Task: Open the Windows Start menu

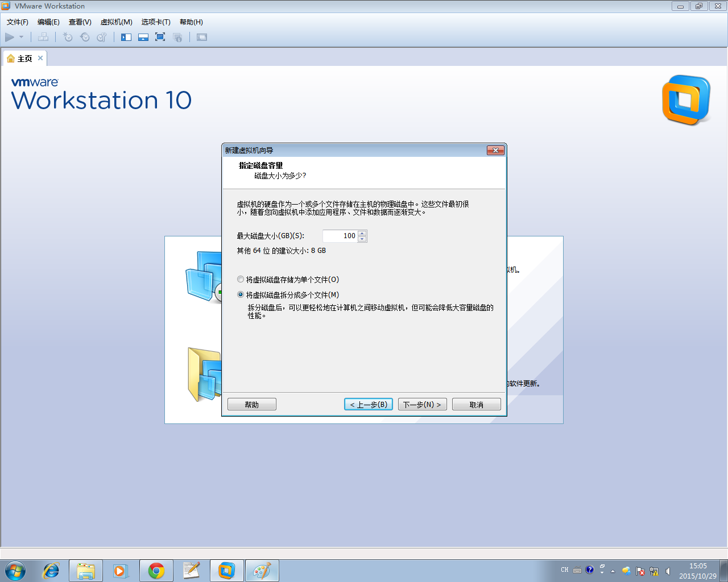Action: (15, 571)
